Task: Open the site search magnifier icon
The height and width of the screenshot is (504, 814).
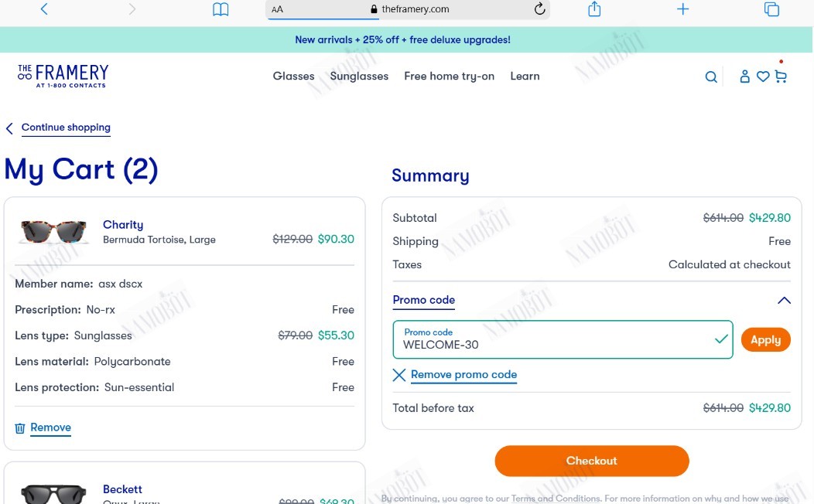Action: (711, 77)
